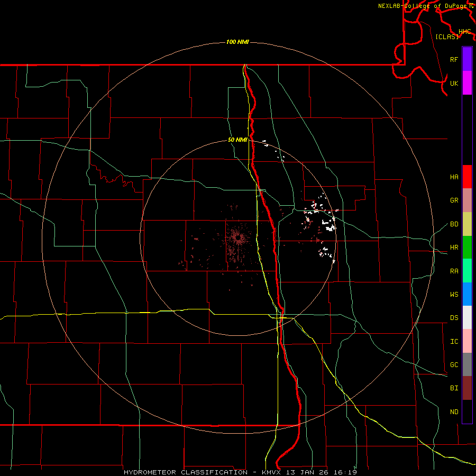
Task: Select the BD legend label
Action: coord(454,224)
